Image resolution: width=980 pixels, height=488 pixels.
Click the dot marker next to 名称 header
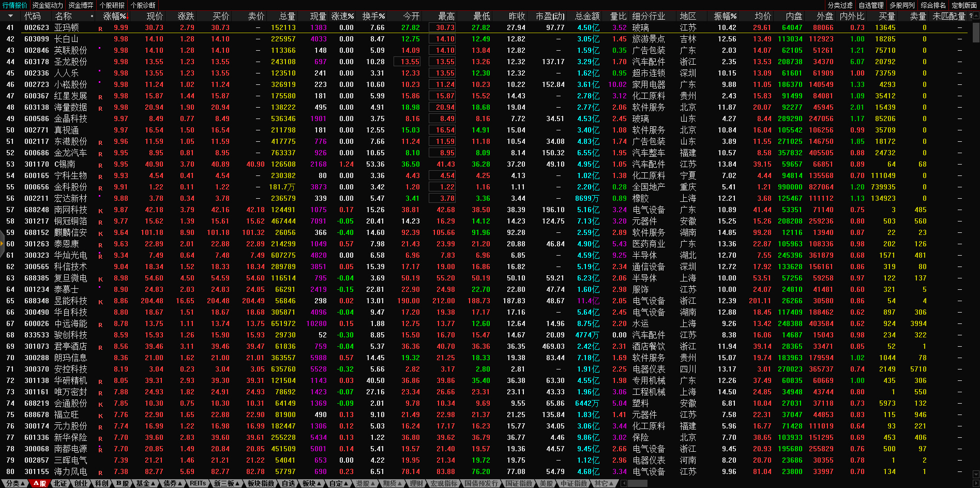(x=92, y=17)
